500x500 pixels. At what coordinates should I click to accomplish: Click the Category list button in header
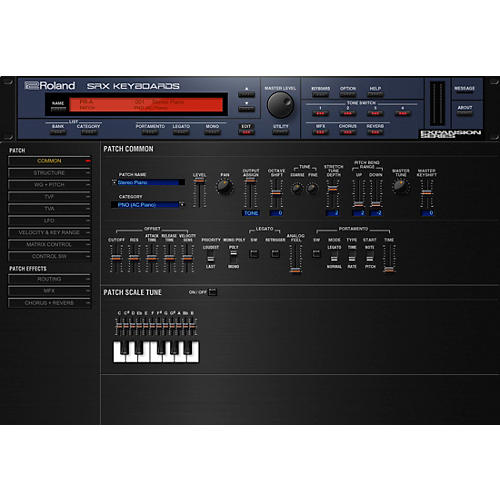tap(89, 132)
